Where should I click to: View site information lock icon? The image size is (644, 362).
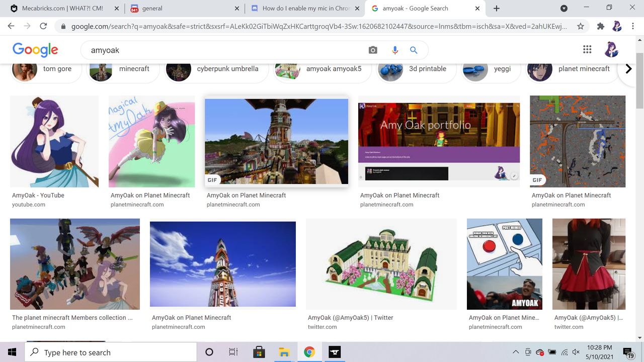[63, 26]
